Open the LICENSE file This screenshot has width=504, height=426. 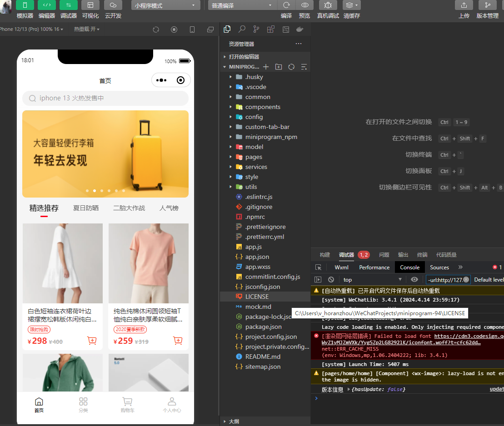pyautogui.click(x=265, y=297)
